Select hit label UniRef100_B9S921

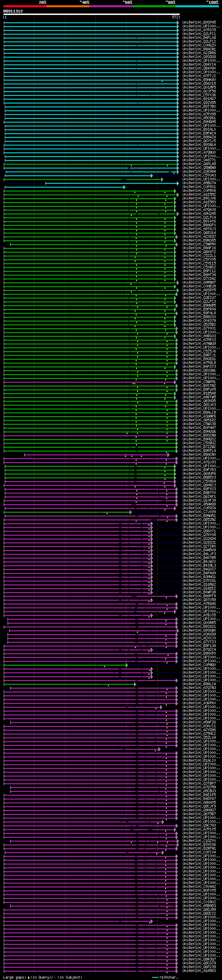[x=199, y=626]
